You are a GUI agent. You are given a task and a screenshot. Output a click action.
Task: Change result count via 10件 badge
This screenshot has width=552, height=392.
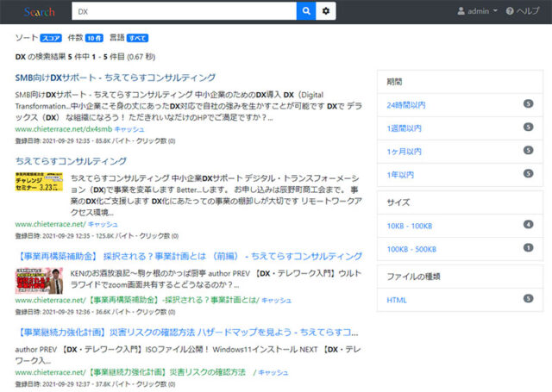[95, 39]
